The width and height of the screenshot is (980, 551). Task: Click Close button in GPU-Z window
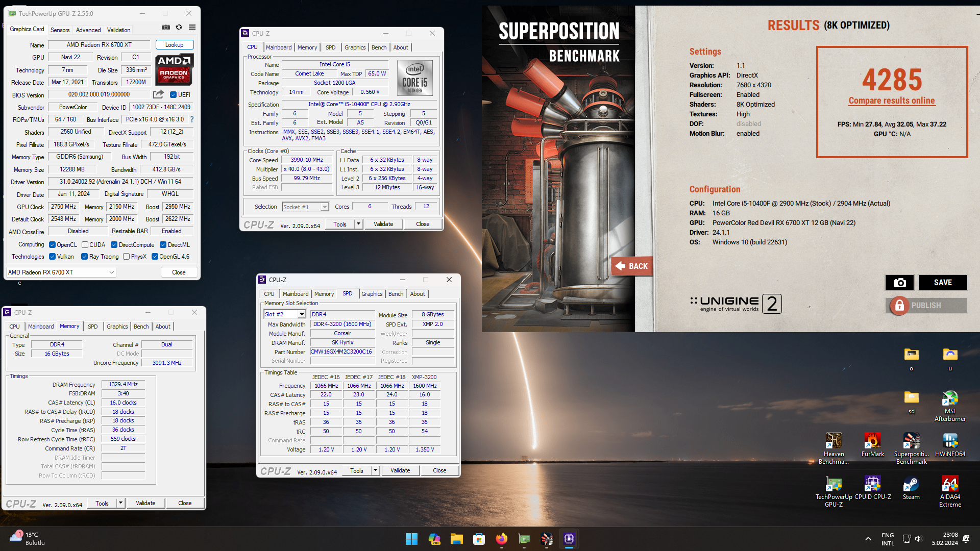(179, 272)
